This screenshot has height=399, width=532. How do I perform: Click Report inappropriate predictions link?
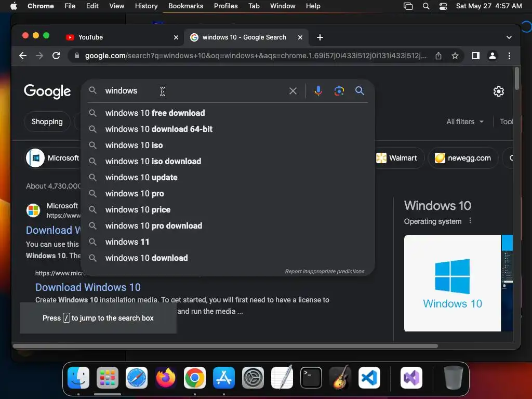tap(325, 271)
